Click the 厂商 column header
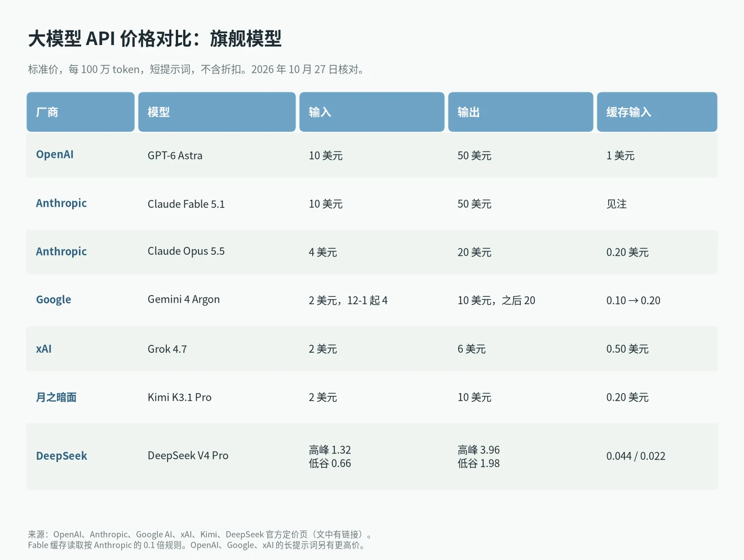Image resolution: width=744 pixels, height=560 pixels. pos(81,112)
